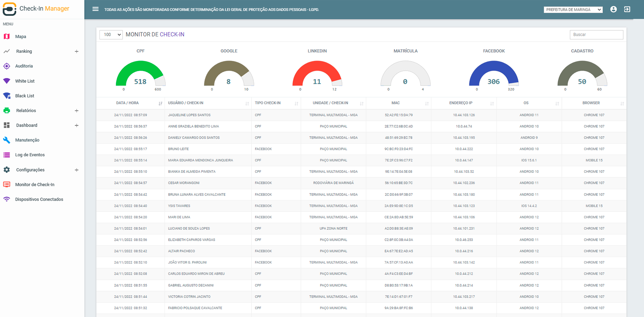This screenshot has height=317, width=644.
Task: Click the Auditoria target icon
Action: pyautogui.click(x=7, y=66)
